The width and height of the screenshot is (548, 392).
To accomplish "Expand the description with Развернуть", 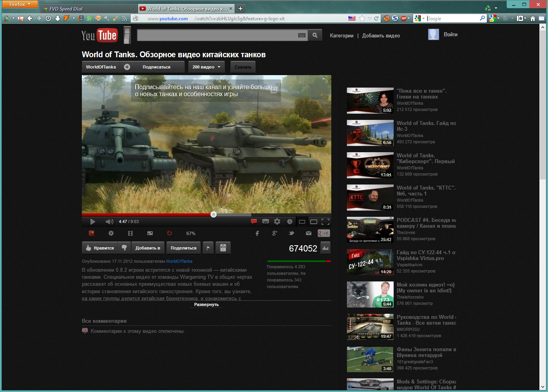I will [x=207, y=304].
